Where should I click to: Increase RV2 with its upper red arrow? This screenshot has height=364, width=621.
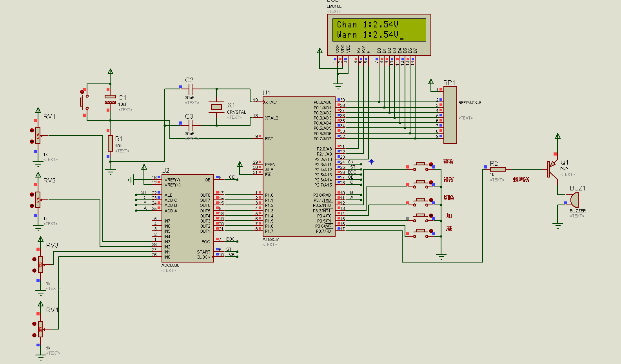tap(32, 194)
